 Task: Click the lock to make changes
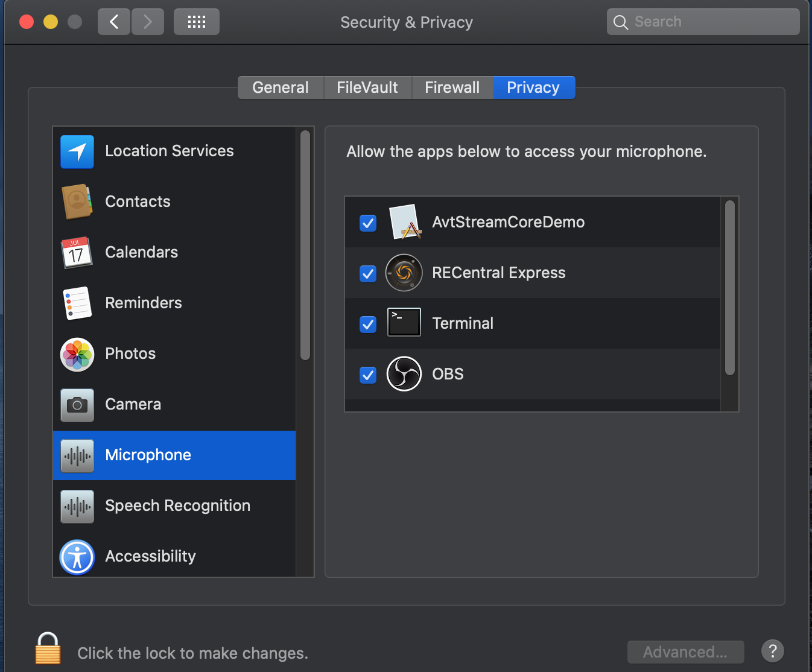[48, 648]
